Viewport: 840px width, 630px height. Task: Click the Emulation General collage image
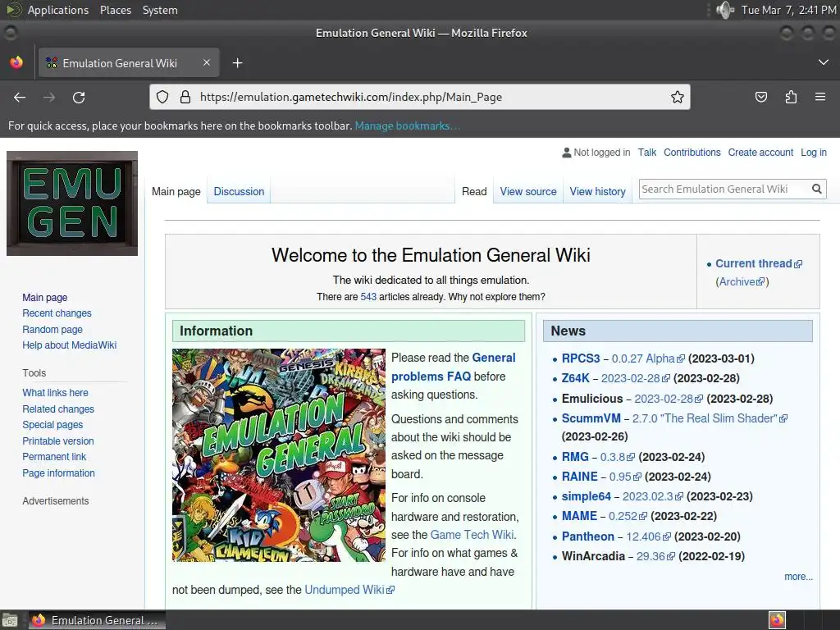(279, 454)
